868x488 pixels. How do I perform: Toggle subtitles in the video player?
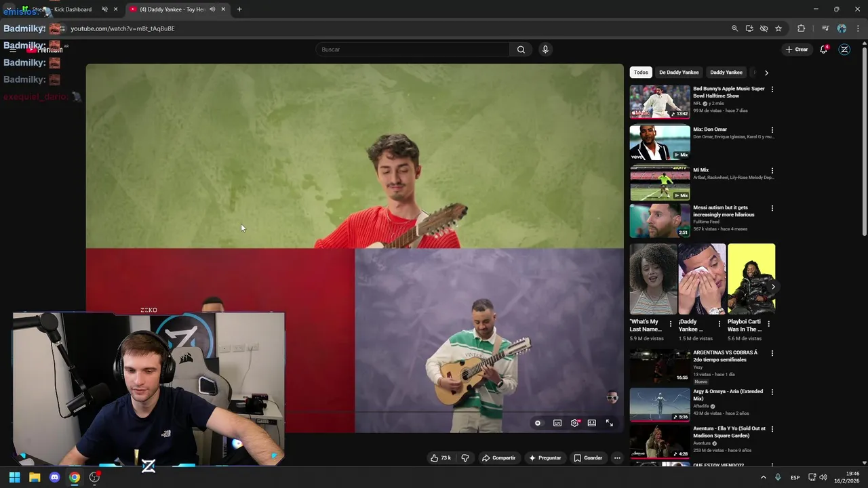tap(557, 423)
